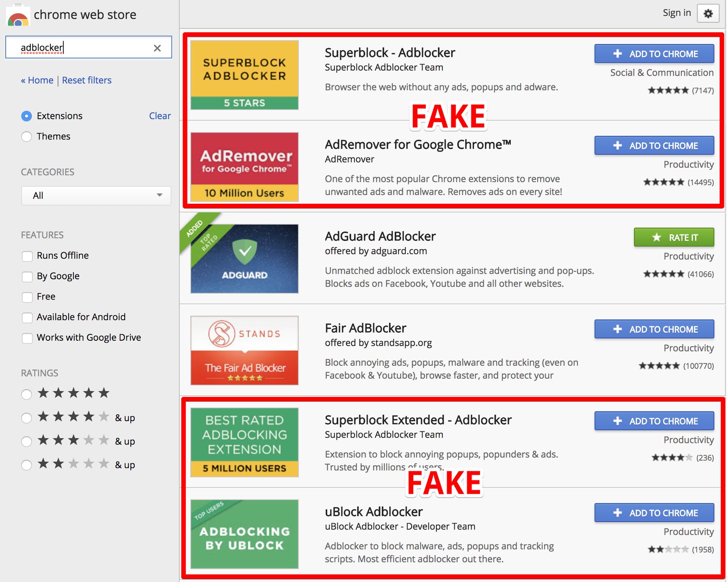Add AdRemover for Google Chrome to Chrome

[x=654, y=145]
